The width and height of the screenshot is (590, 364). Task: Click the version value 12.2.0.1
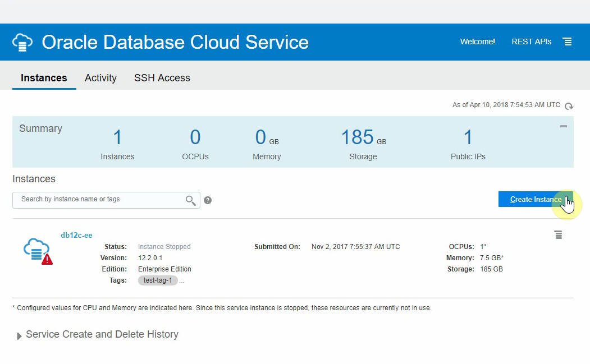coord(150,258)
